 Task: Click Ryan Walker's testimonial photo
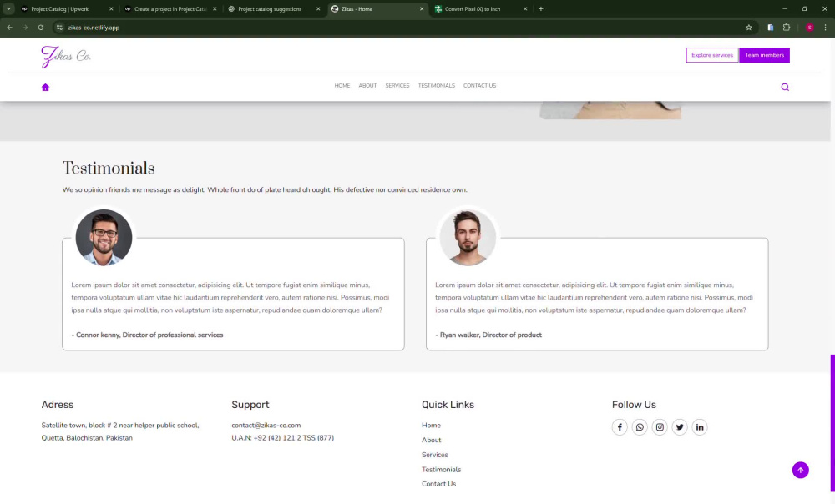pos(468,237)
